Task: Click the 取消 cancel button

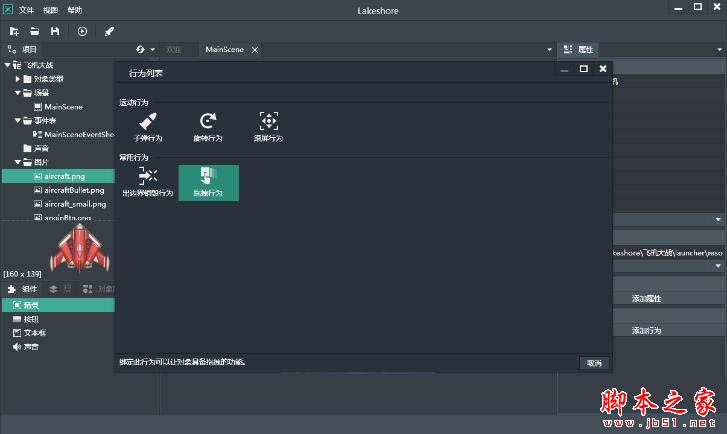Action: pyautogui.click(x=594, y=363)
